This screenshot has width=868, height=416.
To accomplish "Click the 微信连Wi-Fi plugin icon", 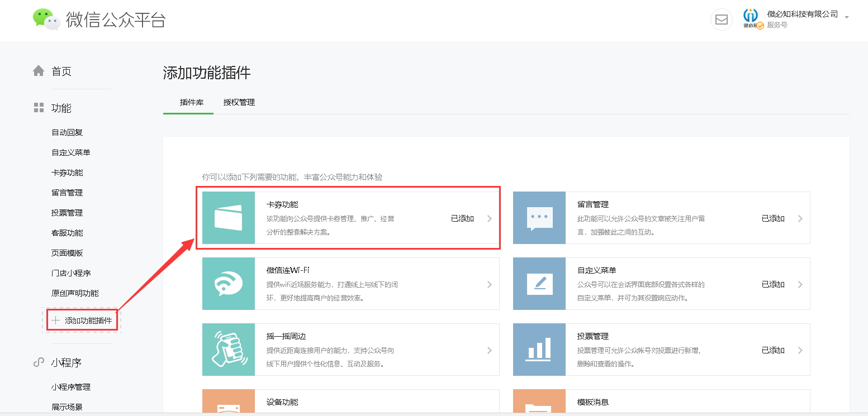I will click(x=229, y=284).
